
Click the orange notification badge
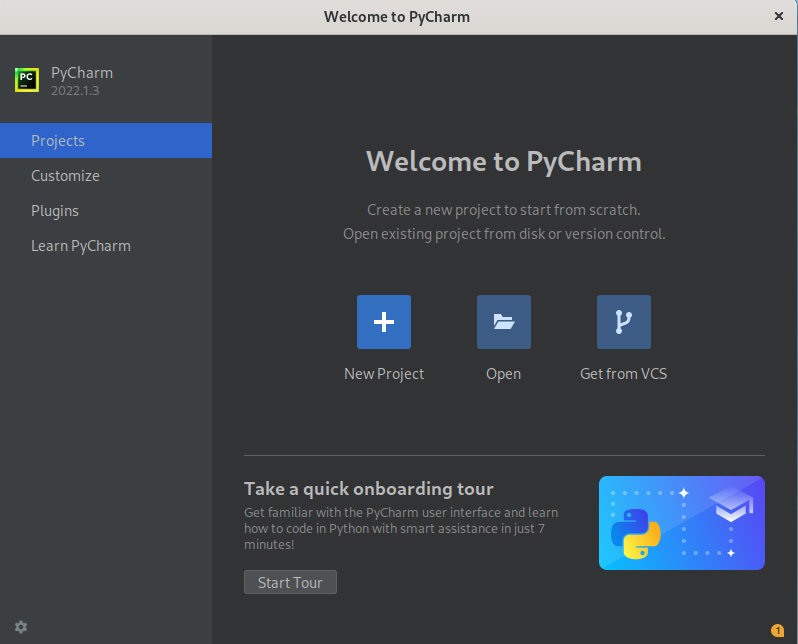point(777,630)
